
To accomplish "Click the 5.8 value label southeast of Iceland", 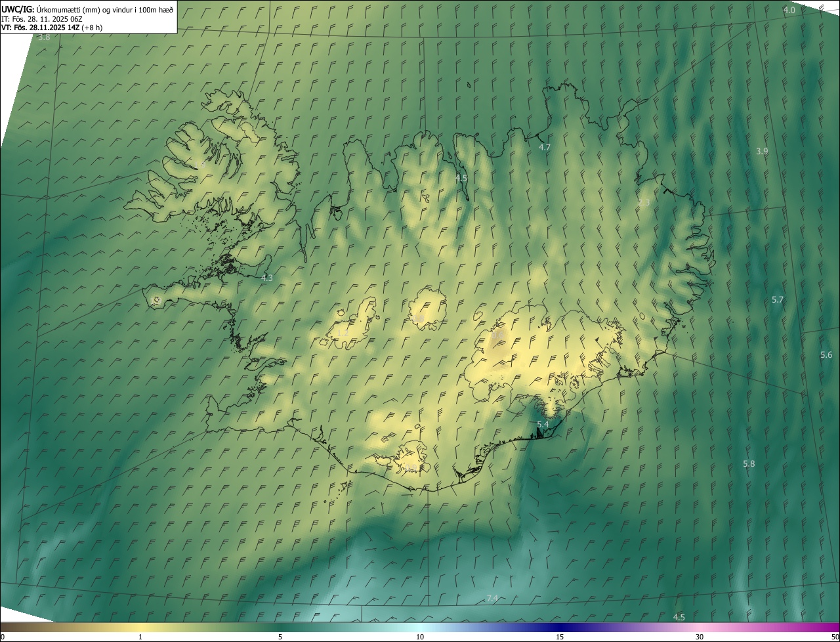I will tap(749, 463).
